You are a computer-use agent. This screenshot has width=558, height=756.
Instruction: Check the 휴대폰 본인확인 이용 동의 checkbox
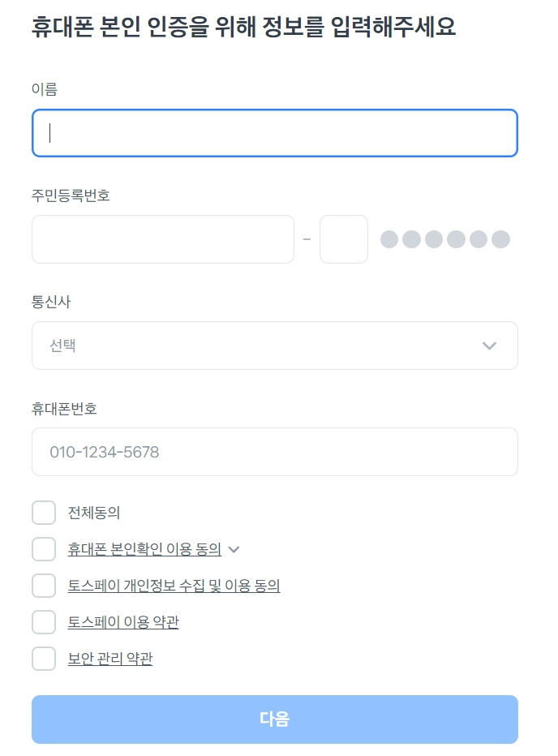click(44, 549)
